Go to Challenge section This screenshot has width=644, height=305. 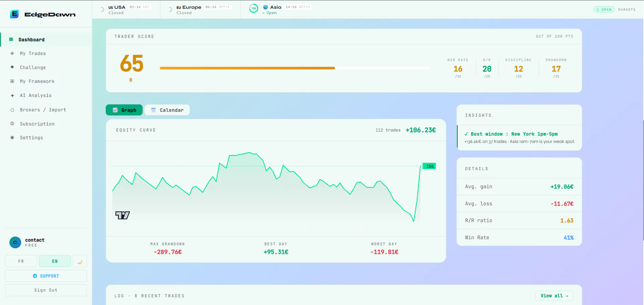(46, 67)
